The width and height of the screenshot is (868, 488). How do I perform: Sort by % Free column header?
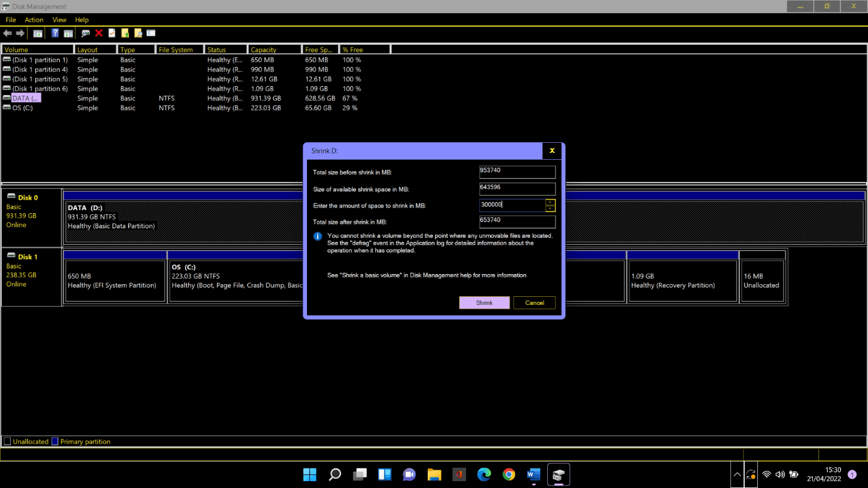pyautogui.click(x=365, y=49)
